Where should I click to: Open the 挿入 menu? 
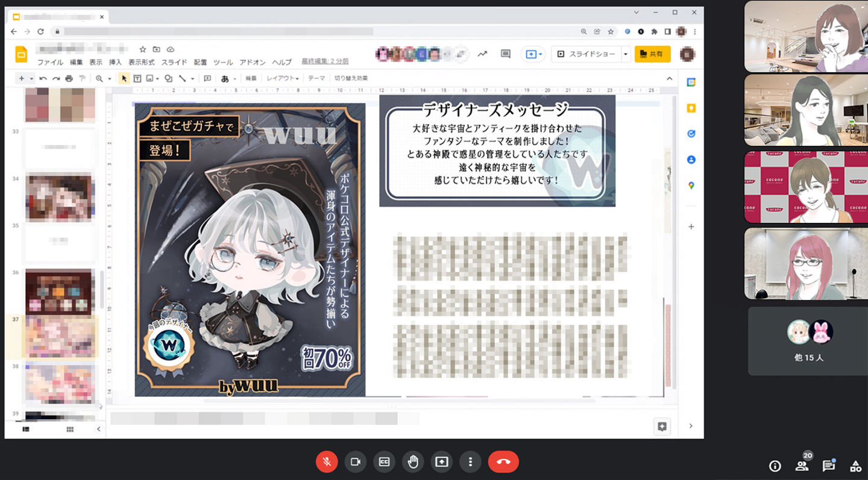(x=115, y=62)
